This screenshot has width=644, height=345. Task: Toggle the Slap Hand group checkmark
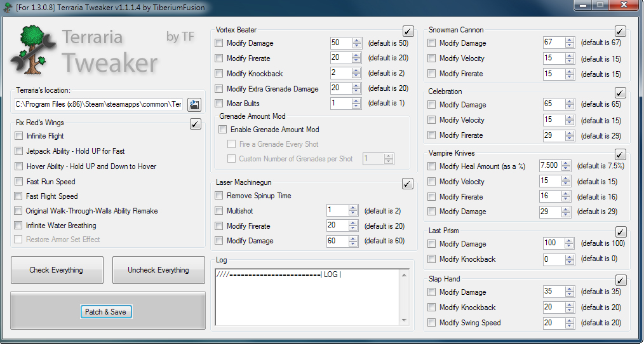(621, 280)
